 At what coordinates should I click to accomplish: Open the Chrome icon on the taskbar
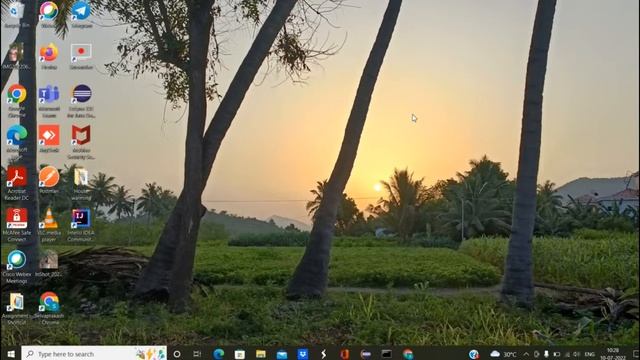(x=408, y=354)
